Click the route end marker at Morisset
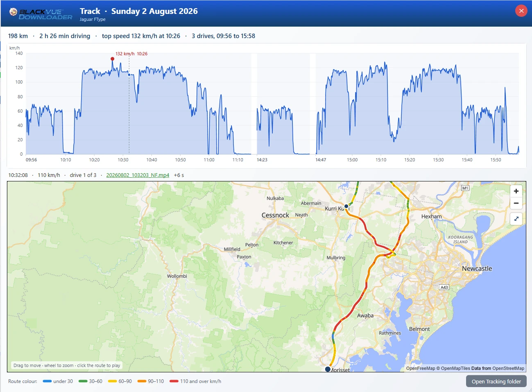 (328, 369)
